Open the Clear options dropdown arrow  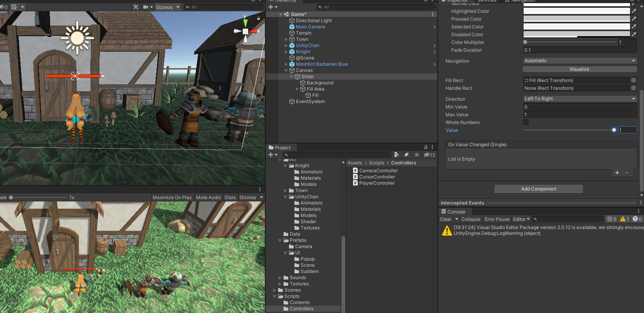point(457,219)
